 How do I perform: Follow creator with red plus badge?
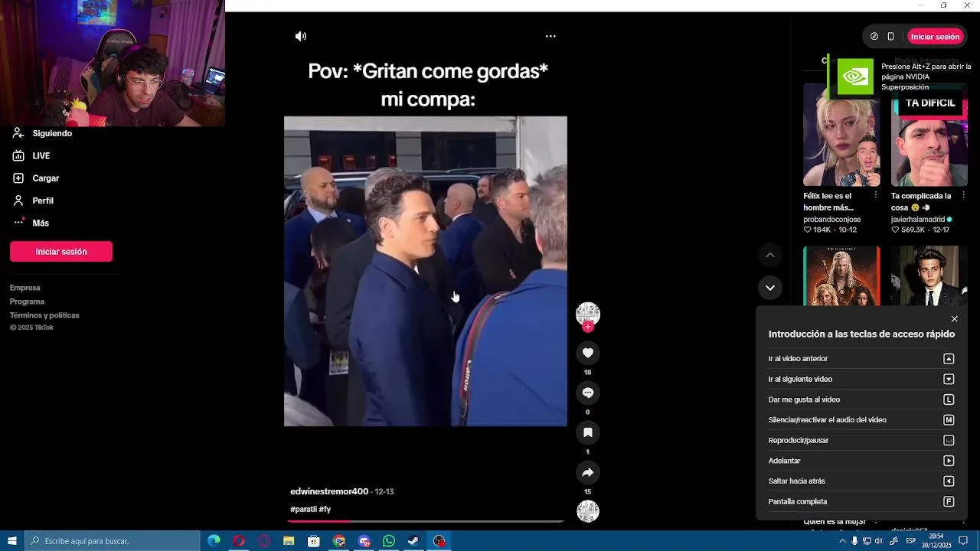(588, 327)
